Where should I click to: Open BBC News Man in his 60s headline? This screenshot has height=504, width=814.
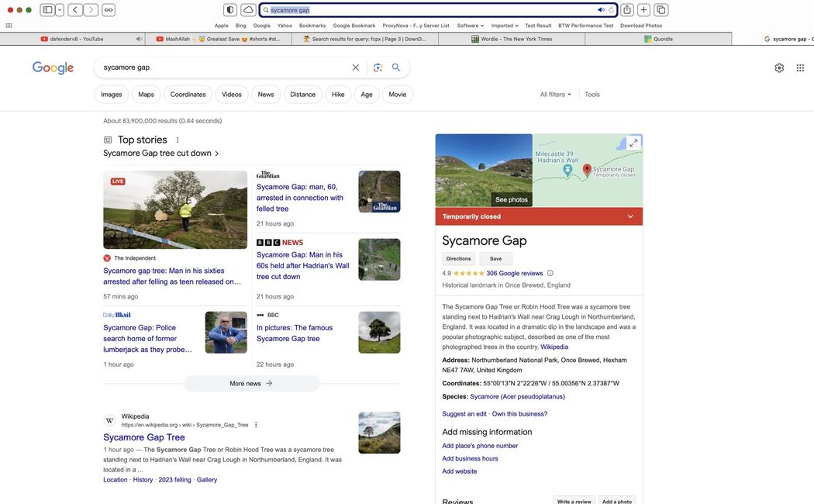(x=302, y=266)
